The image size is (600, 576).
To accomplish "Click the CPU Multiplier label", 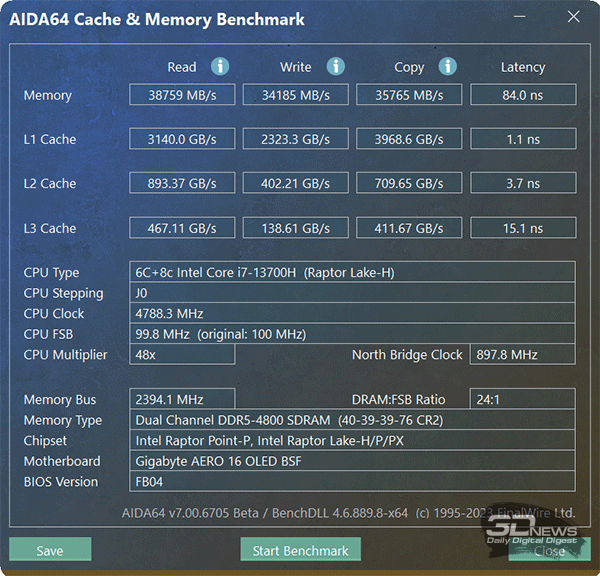I will (65, 355).
